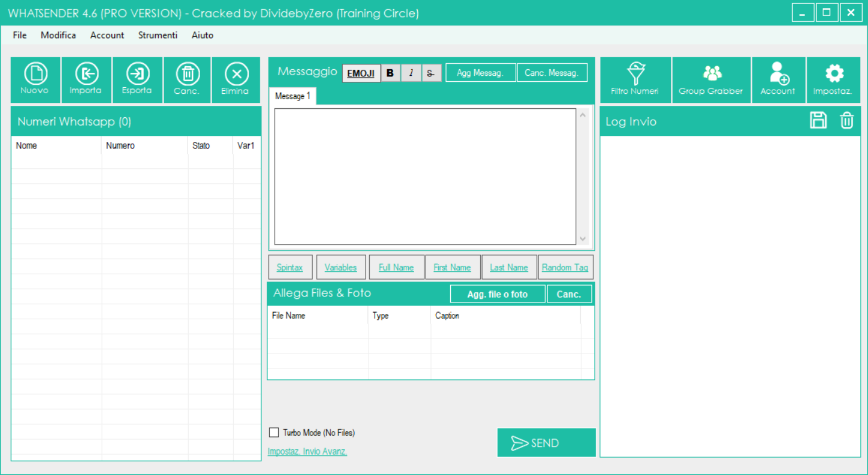Click the Elimina delete icon
868x475 pixels.
point(236,80)
